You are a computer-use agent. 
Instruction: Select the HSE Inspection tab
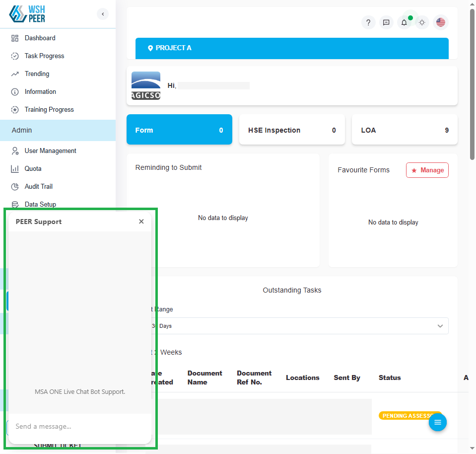pos(292,130)
